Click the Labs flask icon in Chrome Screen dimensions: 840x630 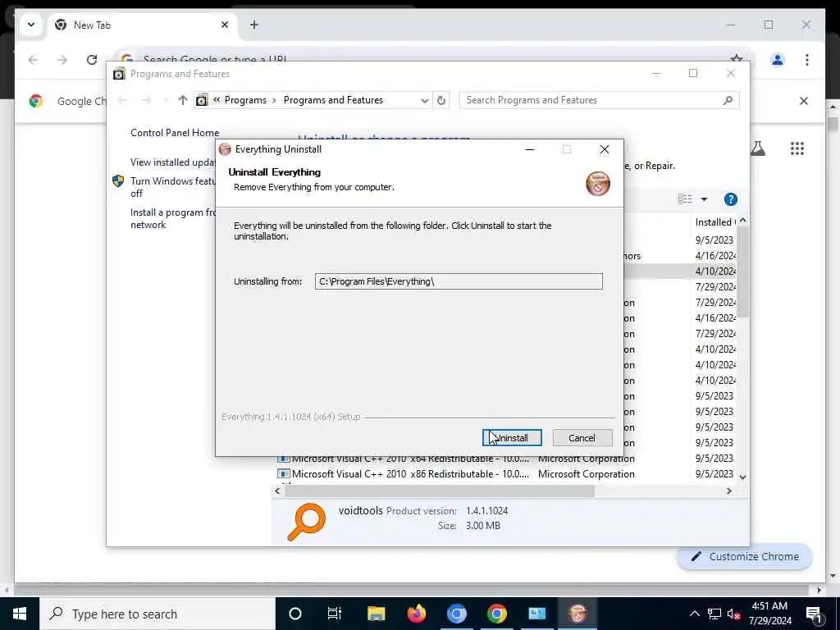[x=757, y=148]
